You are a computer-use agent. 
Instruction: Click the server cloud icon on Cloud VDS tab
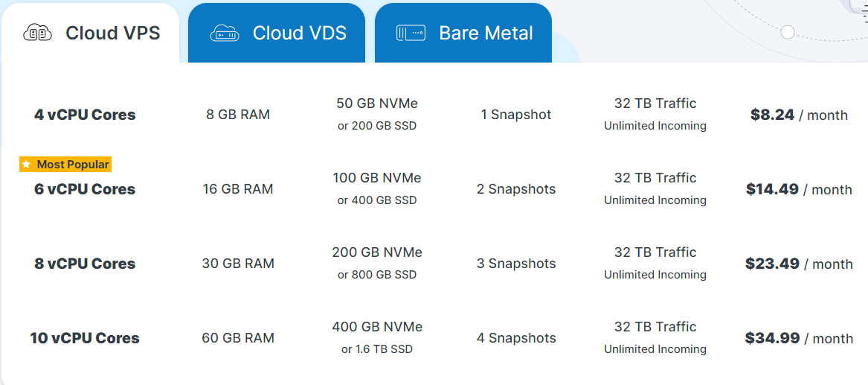pos(225,34)
